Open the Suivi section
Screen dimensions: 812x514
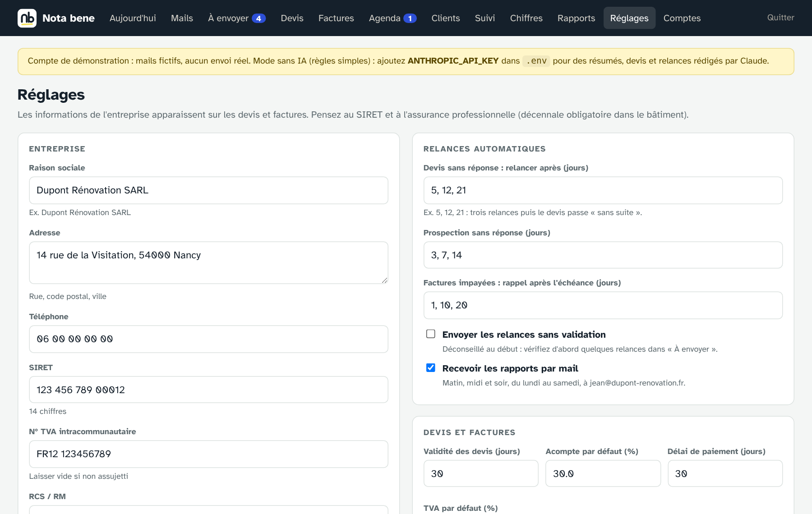(485, 18)
